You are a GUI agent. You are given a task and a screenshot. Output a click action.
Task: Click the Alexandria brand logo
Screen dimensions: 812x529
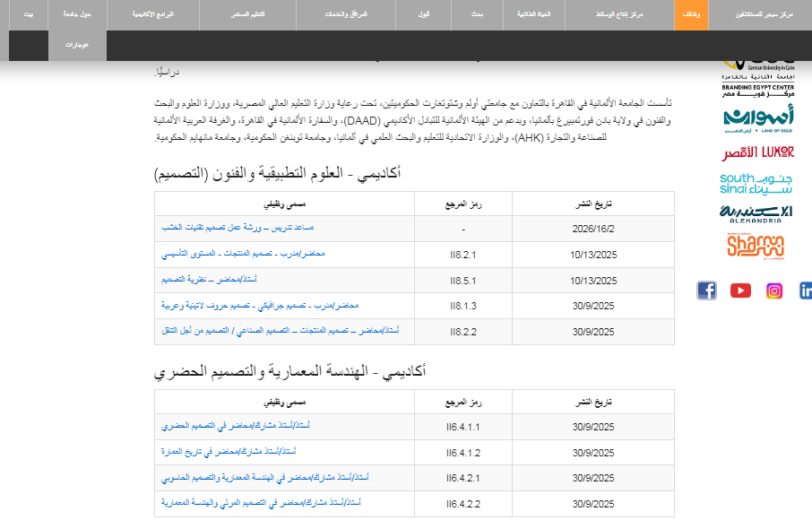click(757, 213)
